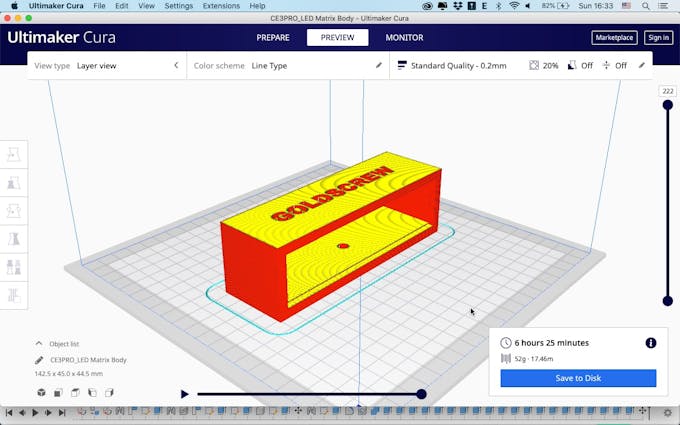680x425 pixels.
Task: Open the Settings menu
Action: pyautogui.click(x=179, y=6)
